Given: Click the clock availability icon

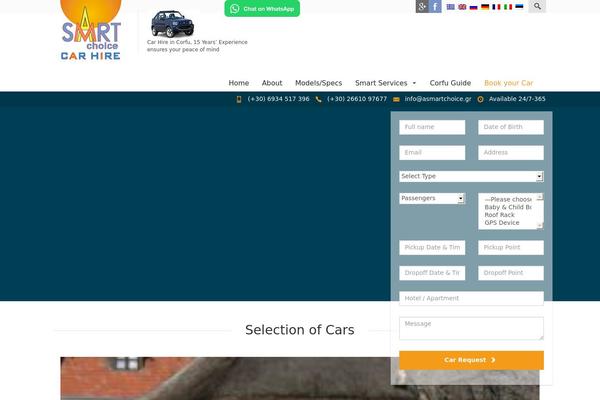Looking at the screenshot, I should coord(481,99).
